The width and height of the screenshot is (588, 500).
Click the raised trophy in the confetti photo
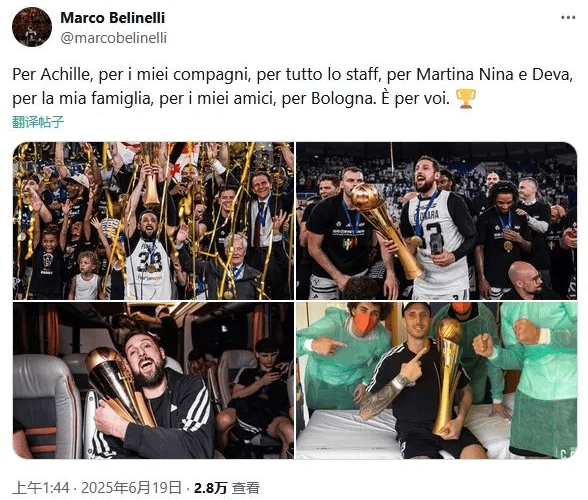(x=152, y=176)
